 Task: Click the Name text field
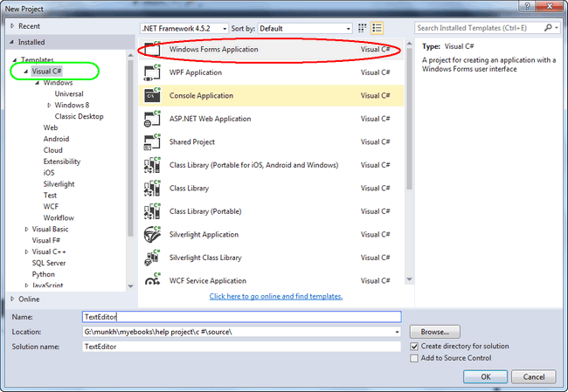(x=241, y=317)
